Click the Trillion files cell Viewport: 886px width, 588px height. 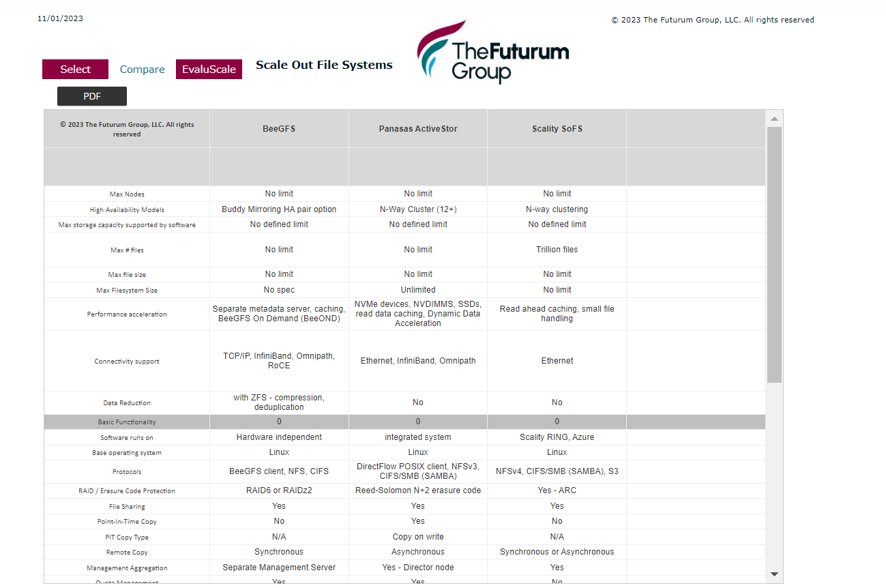tap(557, 250)
